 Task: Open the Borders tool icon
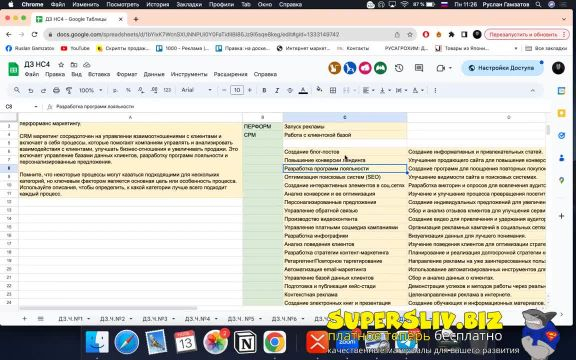(333, 90)
